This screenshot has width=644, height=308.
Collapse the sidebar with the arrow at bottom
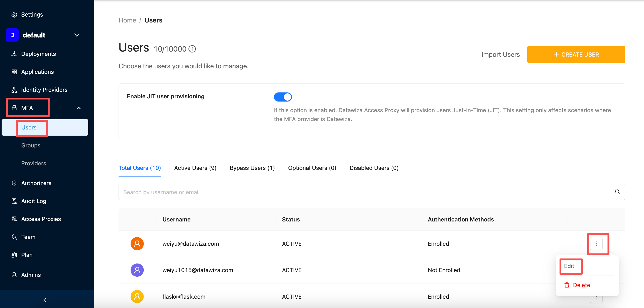pos(45,300)
